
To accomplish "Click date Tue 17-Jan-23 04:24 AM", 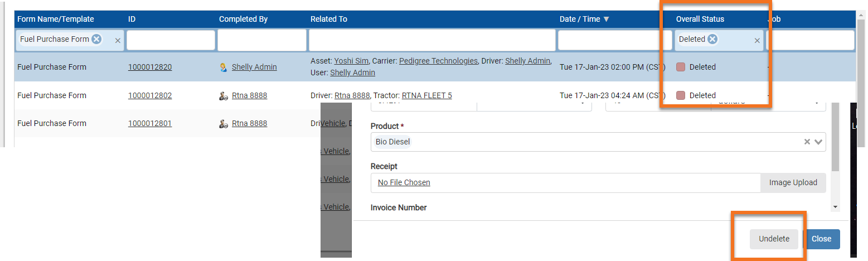I will 612,95.
